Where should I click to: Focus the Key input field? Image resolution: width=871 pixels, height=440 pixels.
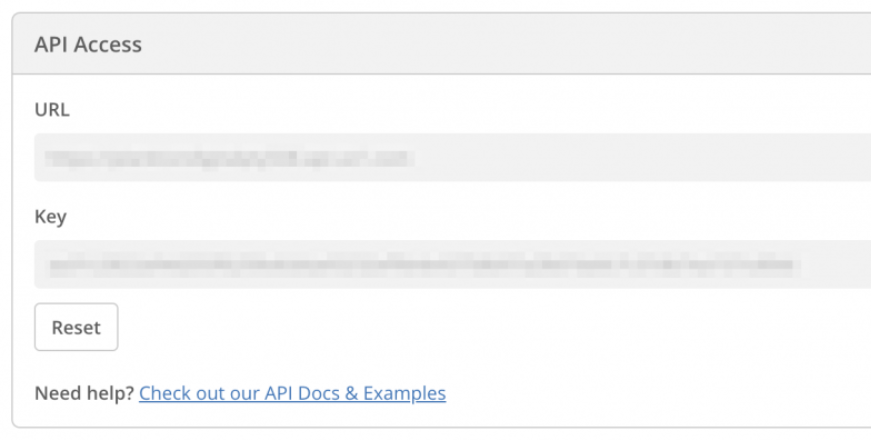(x=450, y=265)
